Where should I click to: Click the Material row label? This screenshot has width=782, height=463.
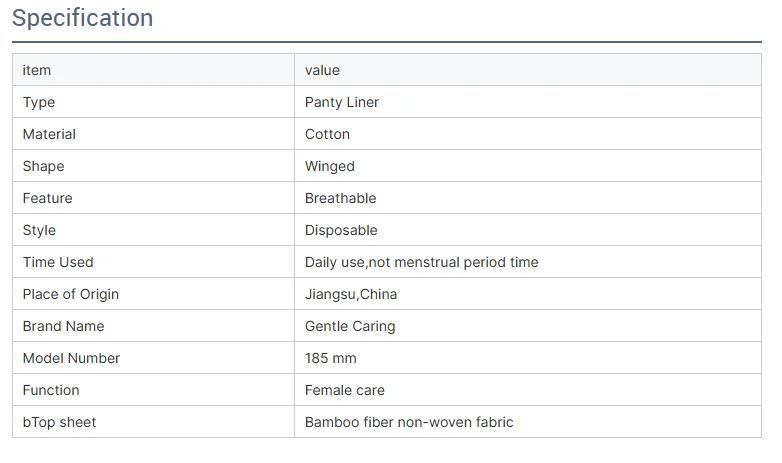tap(49, 134)
